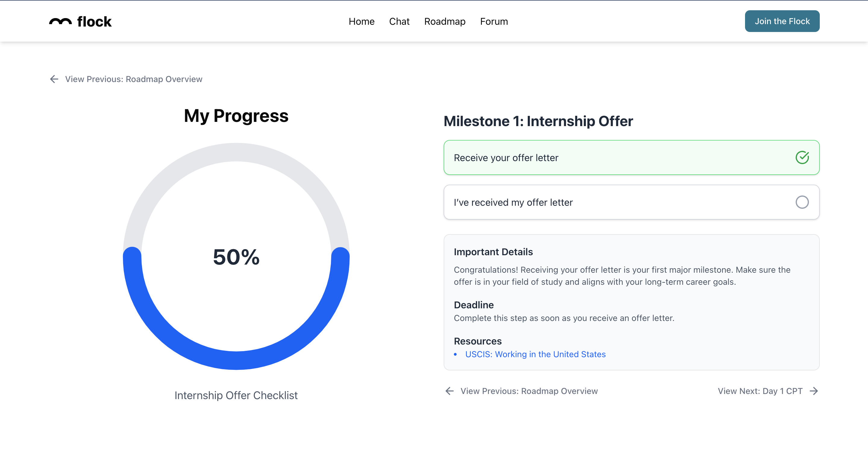Click top left back arrow icon
Viewport: 868px width, 470px height.
pyautogui.click(x=54, y=79)
